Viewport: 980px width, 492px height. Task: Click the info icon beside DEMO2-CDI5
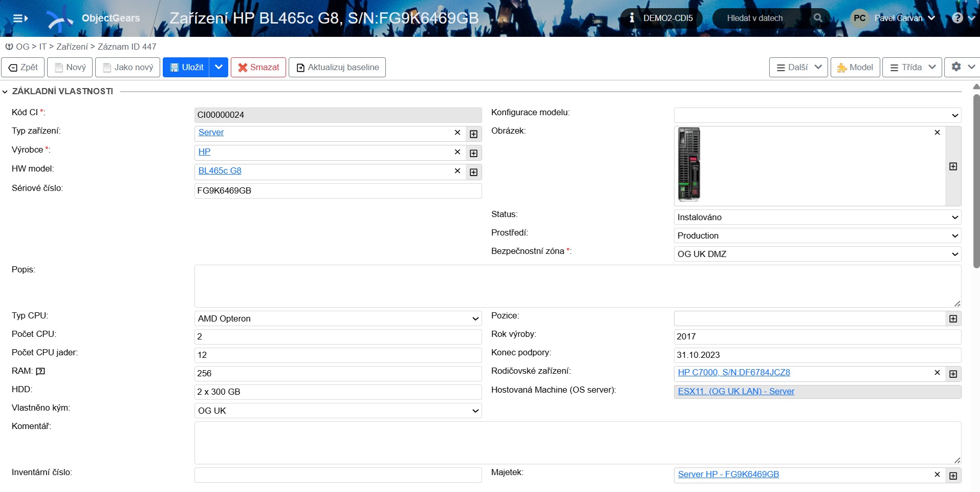(632, 18)
